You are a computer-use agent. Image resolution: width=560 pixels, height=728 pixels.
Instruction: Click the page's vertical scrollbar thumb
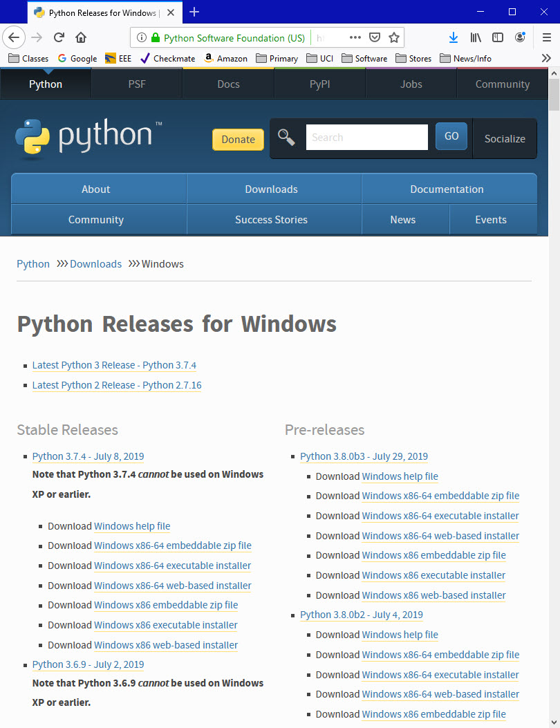[554, 95]
